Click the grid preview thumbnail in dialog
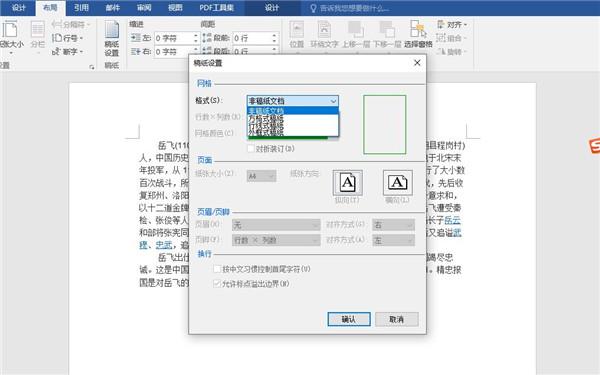This screenshot has height=375, width=600. 385,125
